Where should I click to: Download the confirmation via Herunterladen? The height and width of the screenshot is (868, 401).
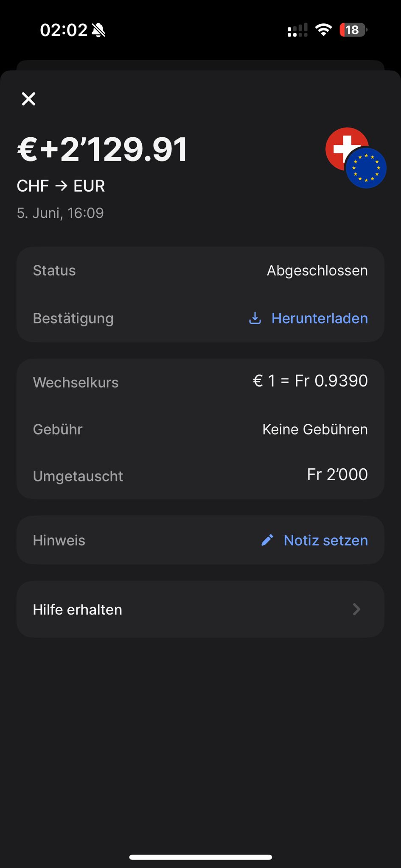point(319,318)
